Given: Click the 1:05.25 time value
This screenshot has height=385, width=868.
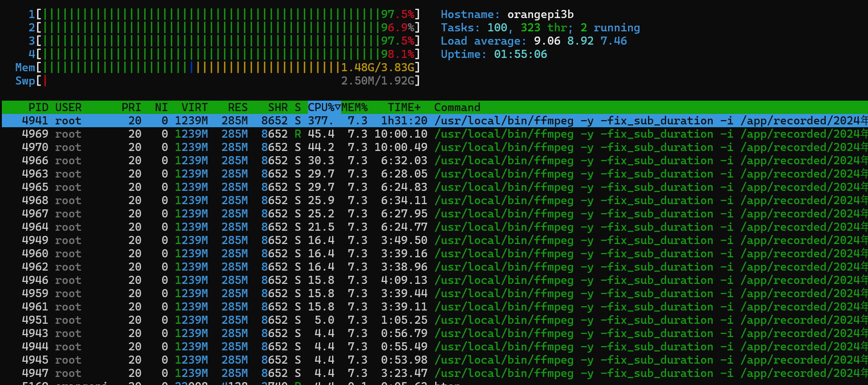Looking at the screenshot, I should coord(404,320).
